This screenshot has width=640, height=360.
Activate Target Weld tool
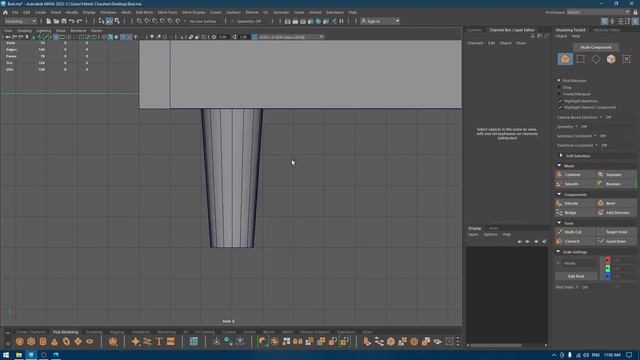(616, 232)
